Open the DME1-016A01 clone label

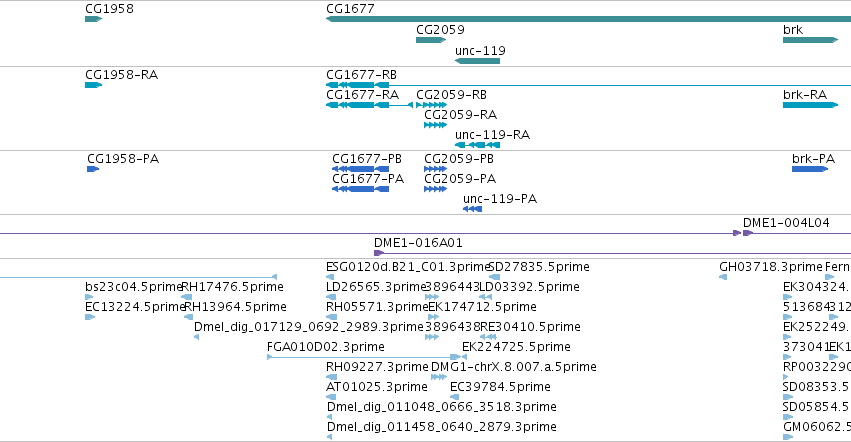pyautogui.click(x=418, y=243)
